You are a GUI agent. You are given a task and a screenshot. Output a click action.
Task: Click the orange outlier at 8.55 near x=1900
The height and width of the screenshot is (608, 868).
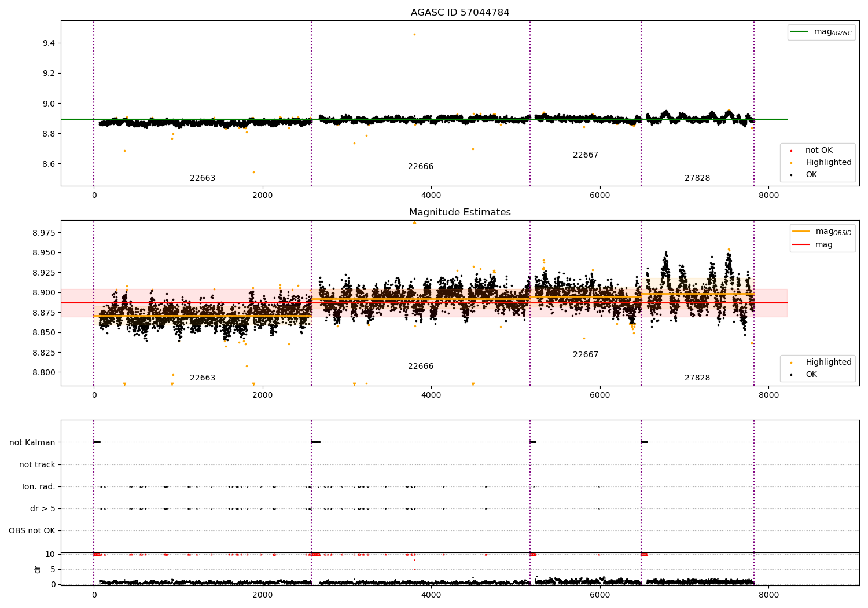pos(253,172)
